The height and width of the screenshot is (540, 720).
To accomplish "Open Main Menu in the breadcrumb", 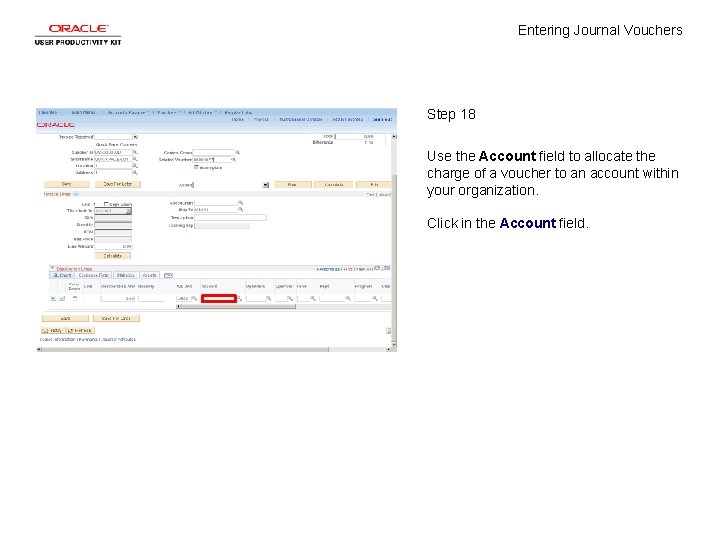I will pyautogui.click(x=84, y=112).
